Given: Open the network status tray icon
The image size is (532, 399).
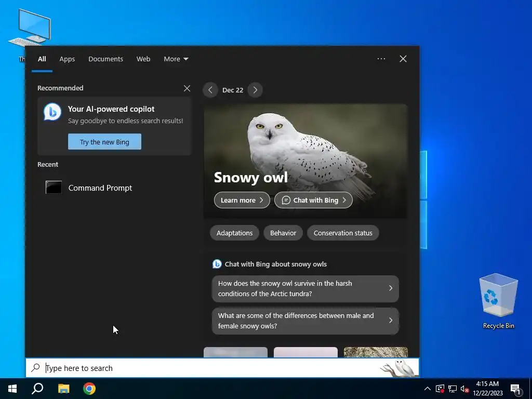Looking at the screenshot, I should click(453, 389).
